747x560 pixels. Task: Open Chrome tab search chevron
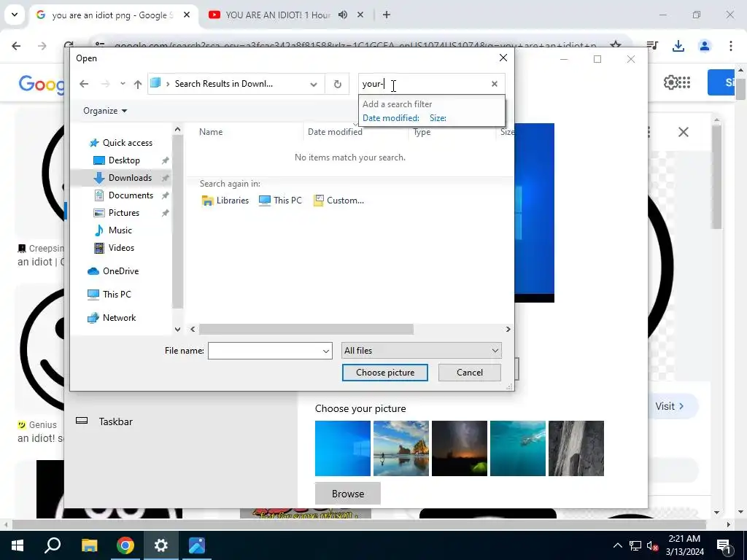15,15
